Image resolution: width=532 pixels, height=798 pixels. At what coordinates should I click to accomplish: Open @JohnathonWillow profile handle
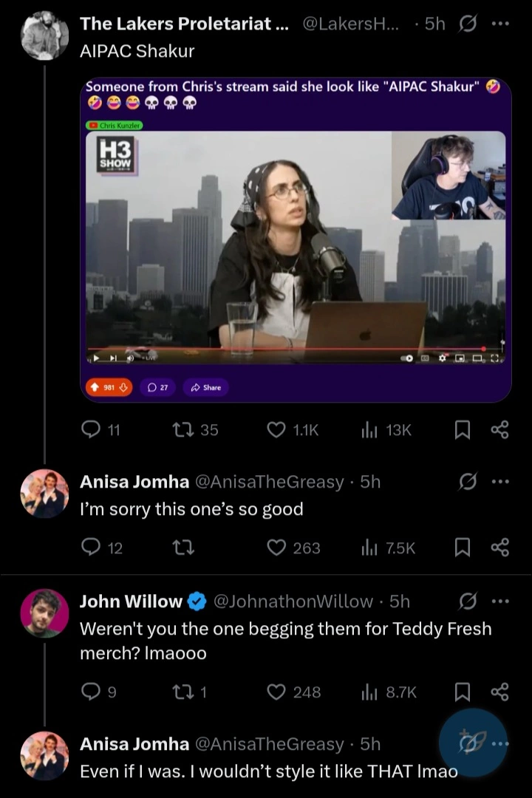(293, 601)
